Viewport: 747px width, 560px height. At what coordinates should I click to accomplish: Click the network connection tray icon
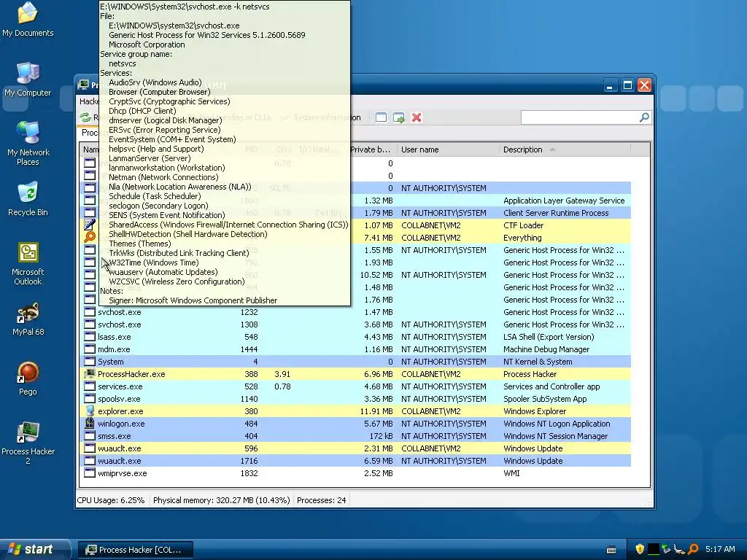tap(679, 549)
